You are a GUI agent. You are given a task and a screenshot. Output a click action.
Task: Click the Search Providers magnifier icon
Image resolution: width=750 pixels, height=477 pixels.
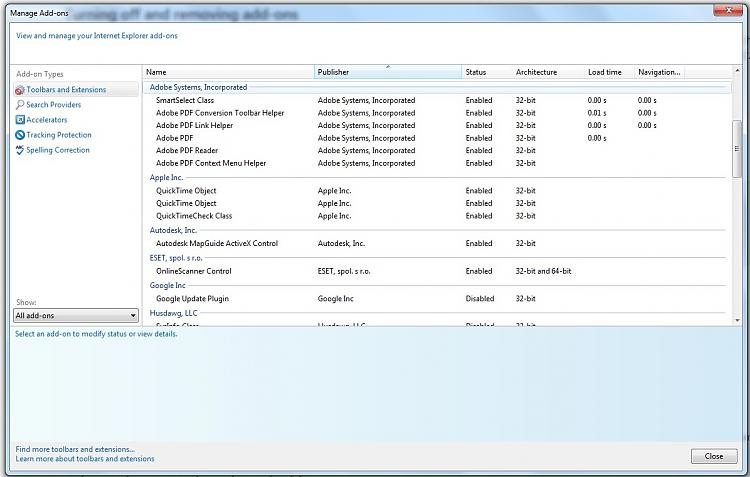20,105
